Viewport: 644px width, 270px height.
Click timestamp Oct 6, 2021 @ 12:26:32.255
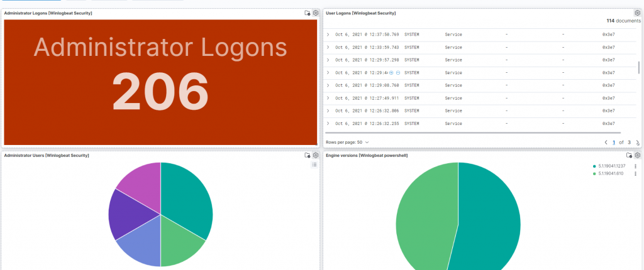coord(367,124)
